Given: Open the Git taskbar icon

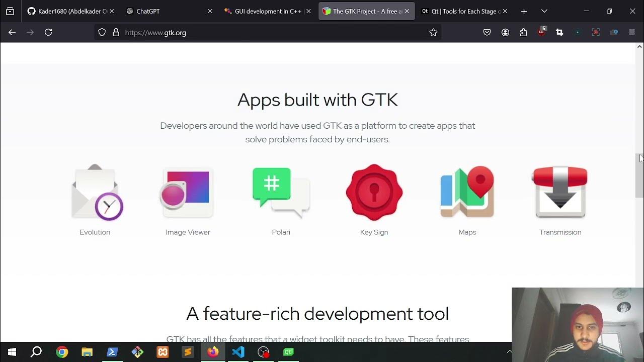Looking at the screenshot, I should point(137,352).
